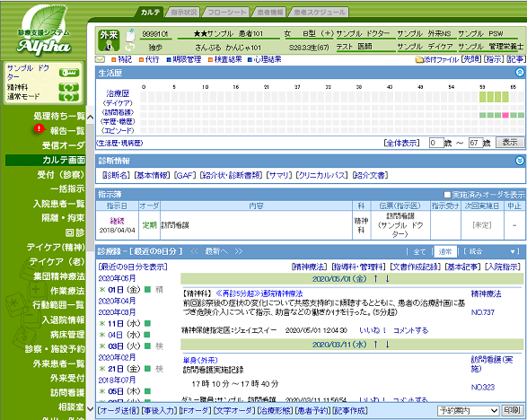This screenshot has width=527, height=420.
Task: Select カルテ画面 in the sidebar
Action: [x=46, y=160]
